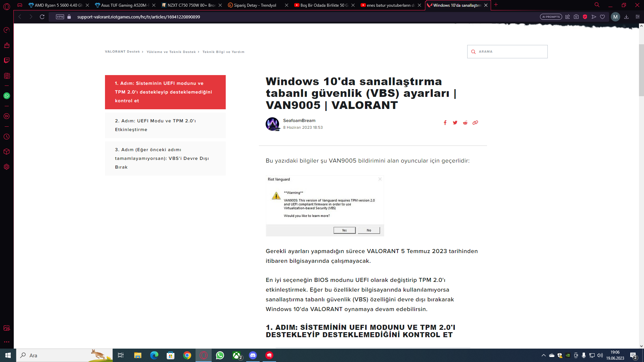Copy article link icon
The width and height of the screenshot is (644, 362).
click(475, 123)
